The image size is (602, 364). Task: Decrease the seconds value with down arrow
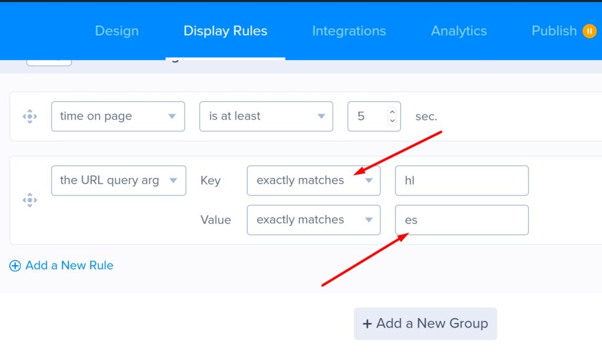(x=392, y=121)
